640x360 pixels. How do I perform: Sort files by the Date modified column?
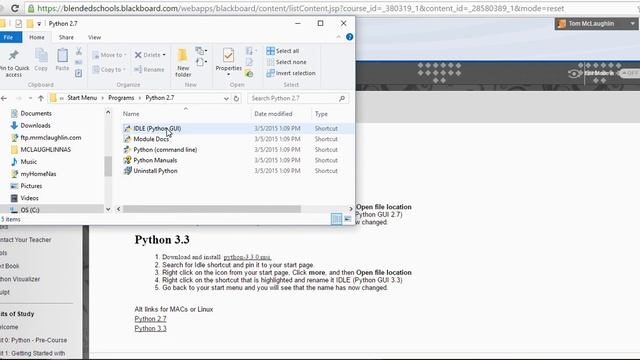click(x=273, y=114)
